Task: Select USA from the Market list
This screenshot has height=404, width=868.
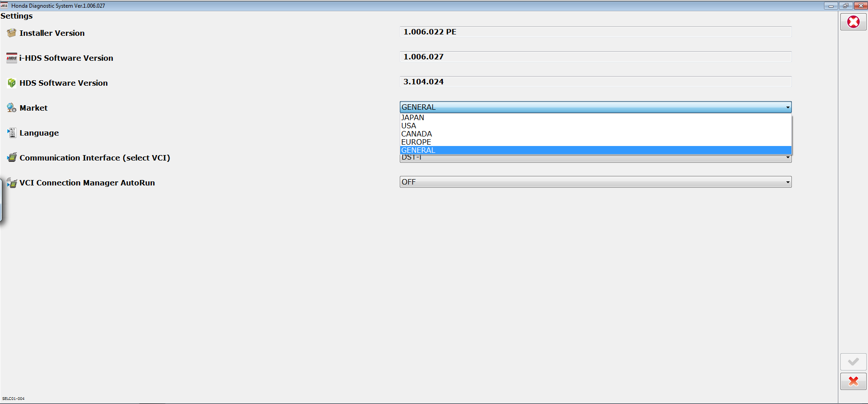Action: click(x=408, y=126)
